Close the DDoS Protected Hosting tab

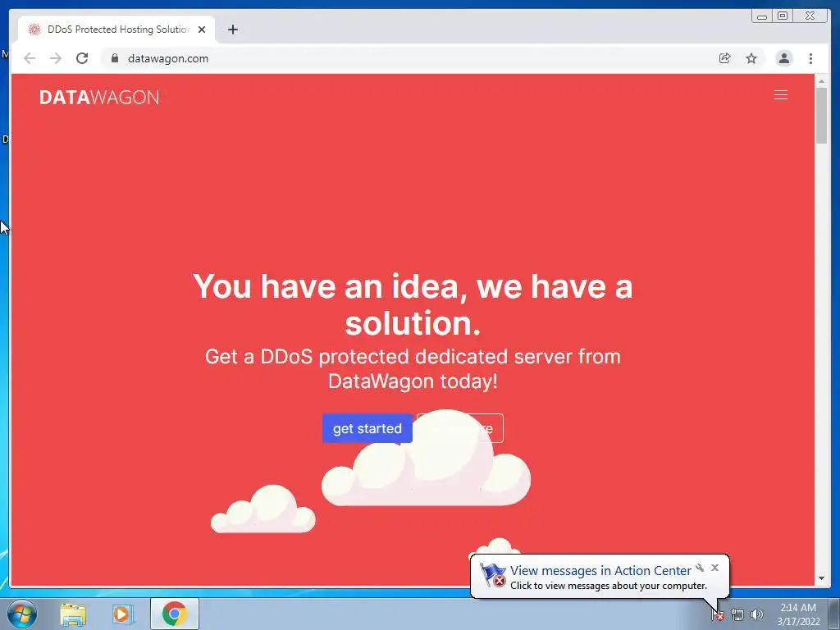[202, 30]
